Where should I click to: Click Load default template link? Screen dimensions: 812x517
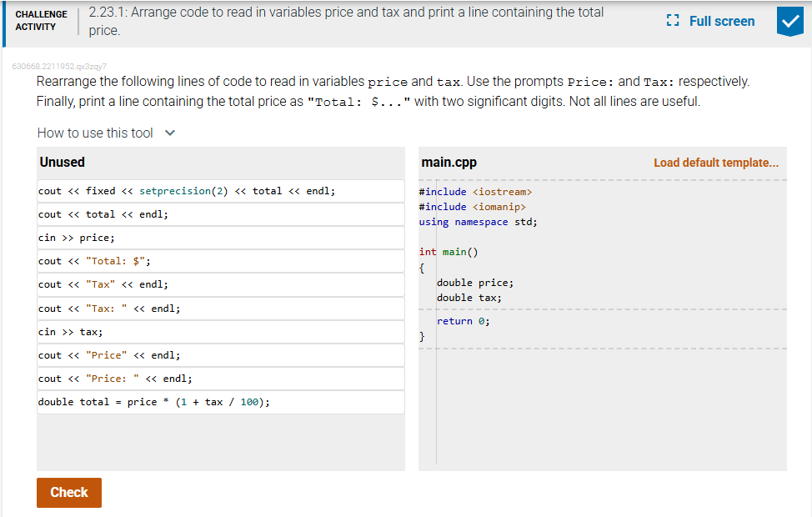click(715, 163)
